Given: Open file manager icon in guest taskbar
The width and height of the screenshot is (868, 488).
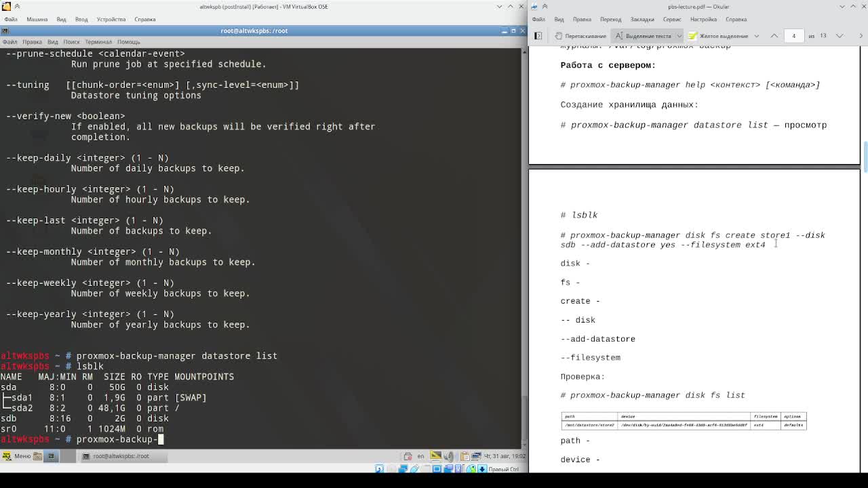Looking at the screenshot, I should pos(38,456).
